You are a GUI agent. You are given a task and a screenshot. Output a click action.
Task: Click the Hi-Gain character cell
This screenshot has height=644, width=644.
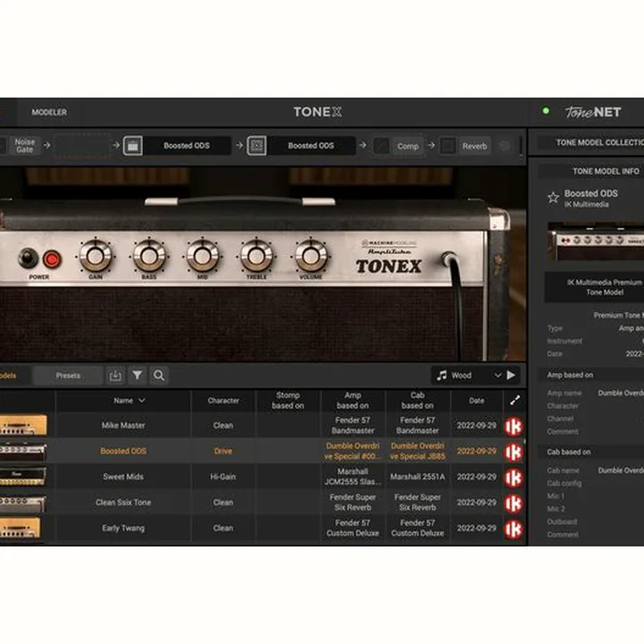tap(223, 477)
